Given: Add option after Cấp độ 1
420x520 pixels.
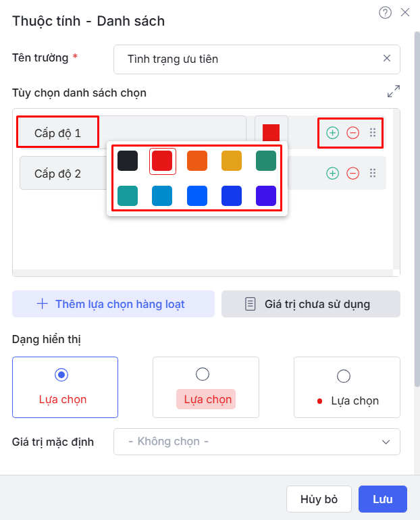Looking at the screenshot, I should 332,133.
